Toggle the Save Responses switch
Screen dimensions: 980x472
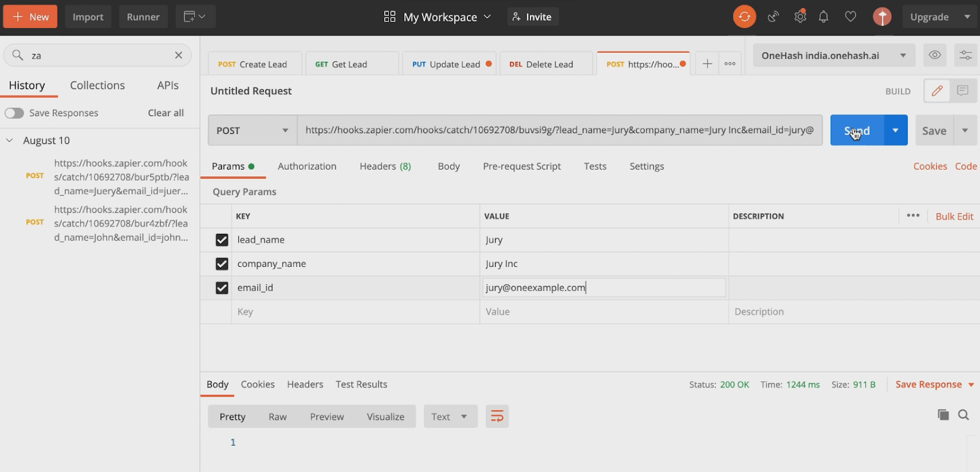click(x=14, y=113)
